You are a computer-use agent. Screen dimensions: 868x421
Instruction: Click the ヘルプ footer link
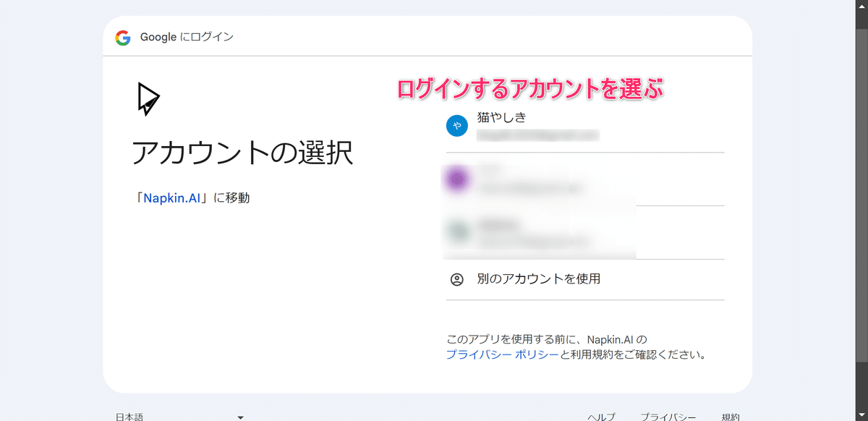[601, 417]
